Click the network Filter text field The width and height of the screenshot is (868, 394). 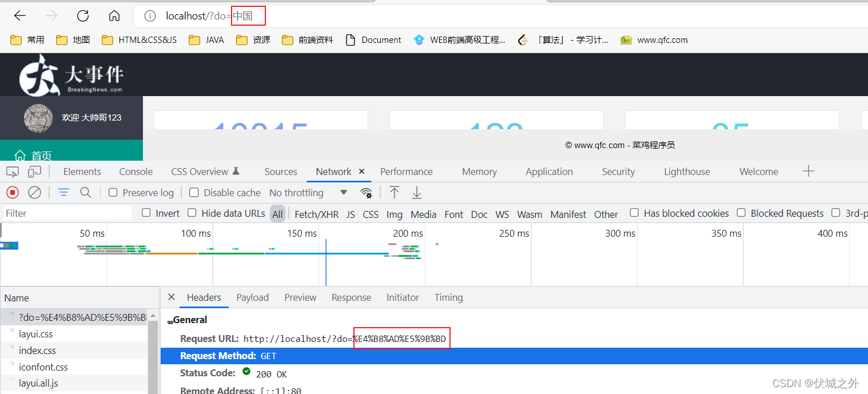pyautogui.click(x=67, y=213)
